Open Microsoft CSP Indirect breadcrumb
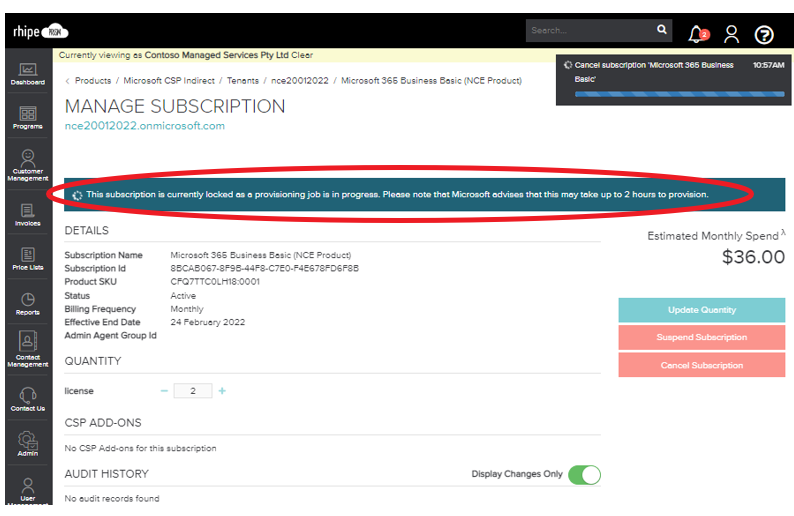The width and height of the screenshot is (794, 516). coord(169,81)
